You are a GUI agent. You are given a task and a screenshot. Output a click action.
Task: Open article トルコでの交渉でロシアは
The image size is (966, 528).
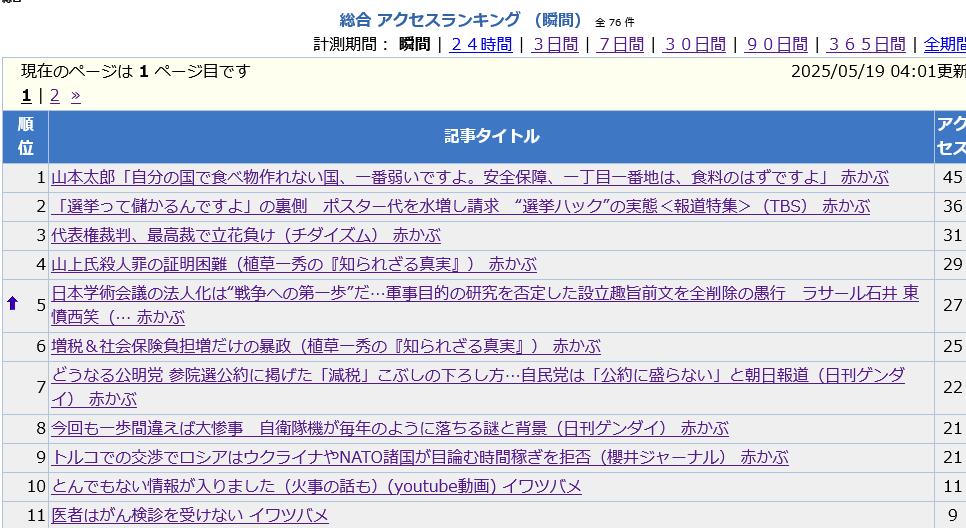420,457
